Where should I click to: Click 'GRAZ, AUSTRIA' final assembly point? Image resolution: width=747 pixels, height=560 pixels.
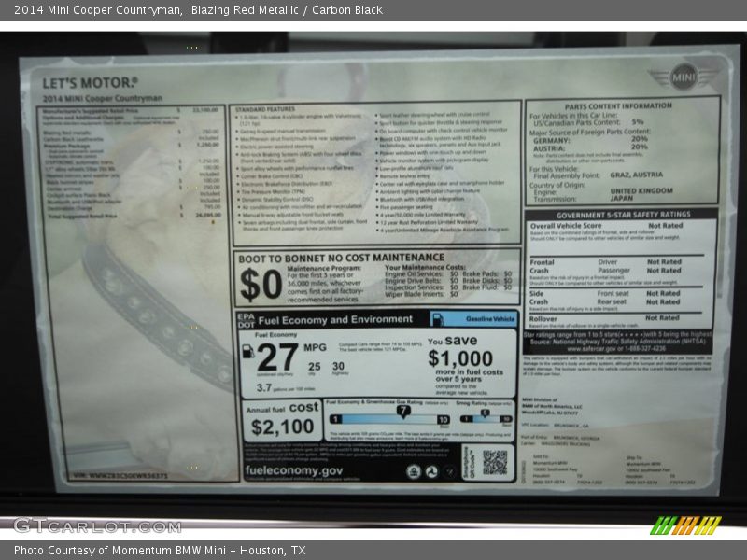[636, 175]
